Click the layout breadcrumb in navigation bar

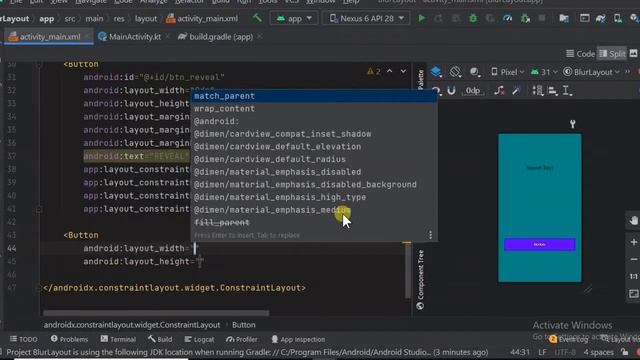146,18
